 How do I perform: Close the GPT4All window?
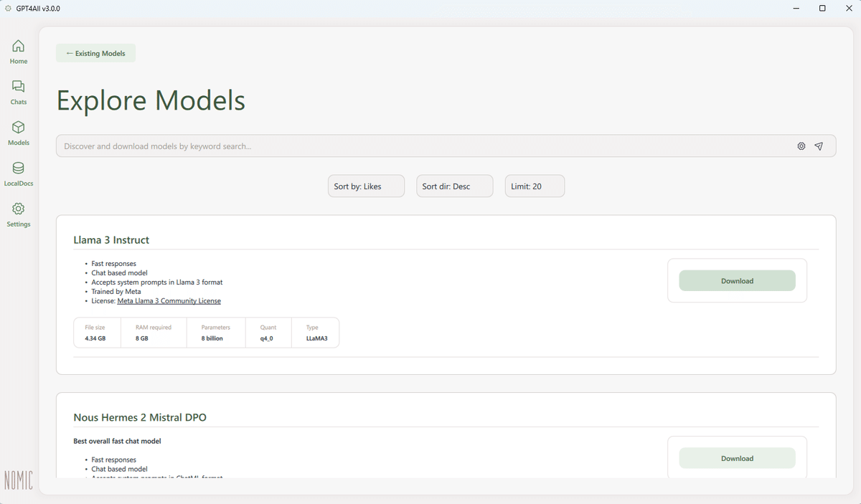coord(848,9)
